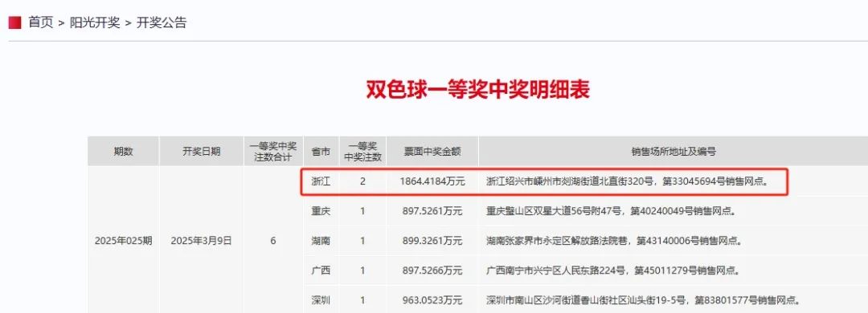Select the 浙江 province cell
The image size is (868, 313).
click(x=321, y=181)
